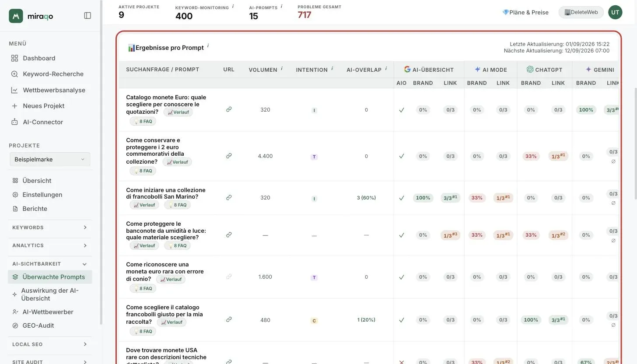The image size is (637, 364).
Task: Click the red X AIO in monete USA row
Action: pyautogui.click(x=402, y=362)
